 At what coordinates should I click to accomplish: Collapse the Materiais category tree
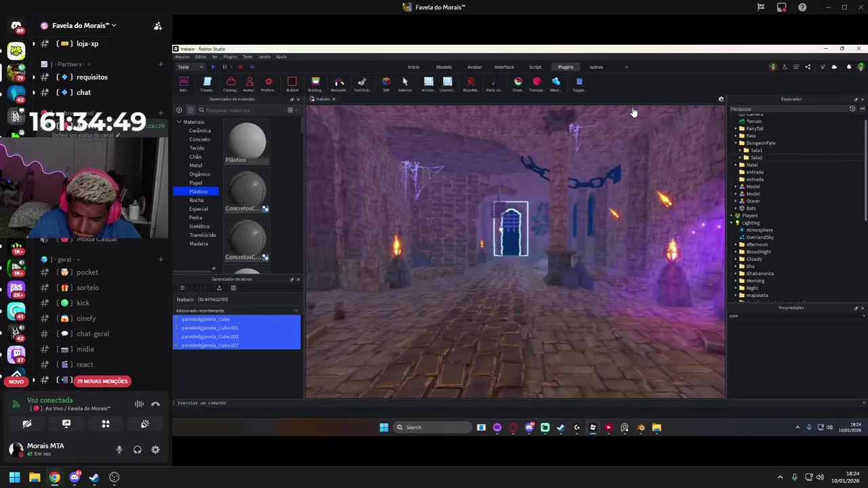[x=179, y=122]
